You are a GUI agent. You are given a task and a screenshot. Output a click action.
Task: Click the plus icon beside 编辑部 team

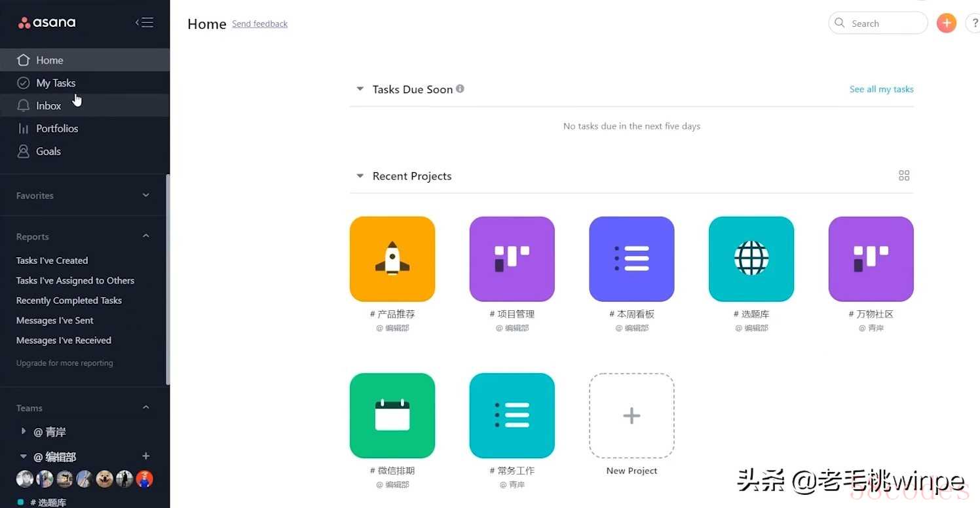[146, 456]
